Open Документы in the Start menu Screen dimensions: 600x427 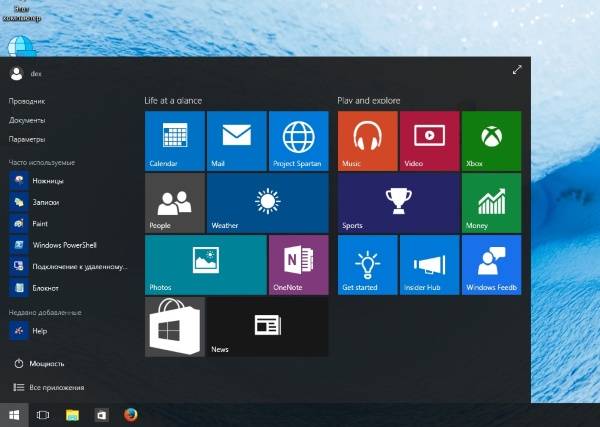click(27, 120)
